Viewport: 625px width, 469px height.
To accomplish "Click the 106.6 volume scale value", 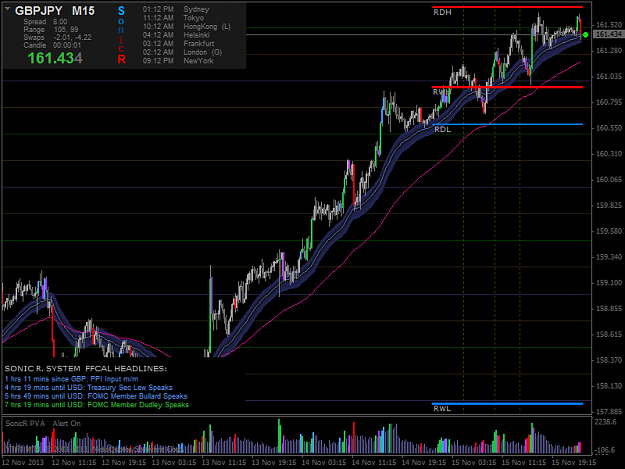I will (606, 450).
